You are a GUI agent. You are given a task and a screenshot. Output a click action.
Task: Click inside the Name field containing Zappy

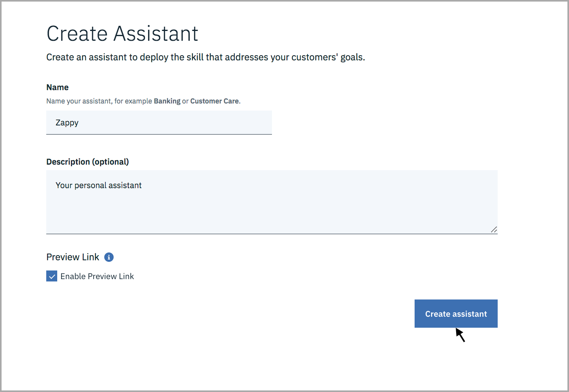click(159, 123)
